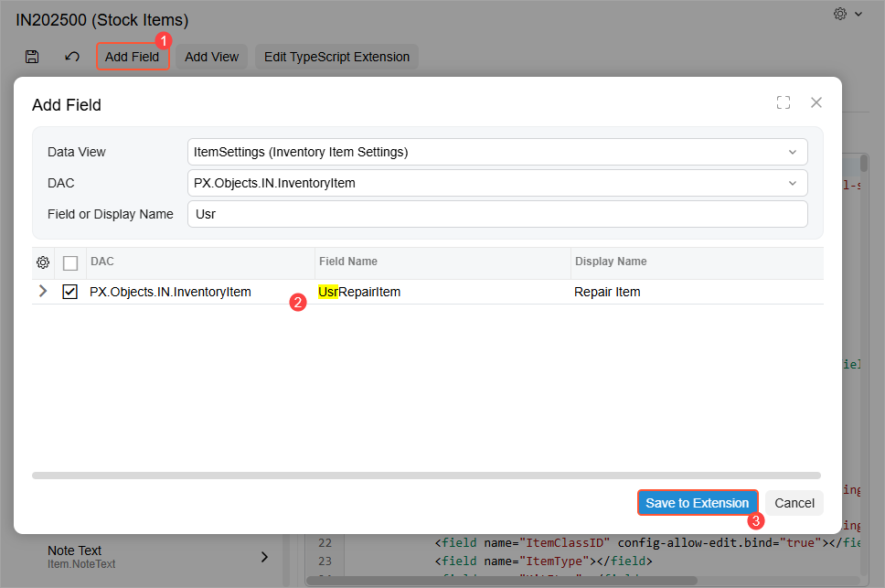
Task: Sort by the Field Name column header
Action: click(x=348, y=262)
